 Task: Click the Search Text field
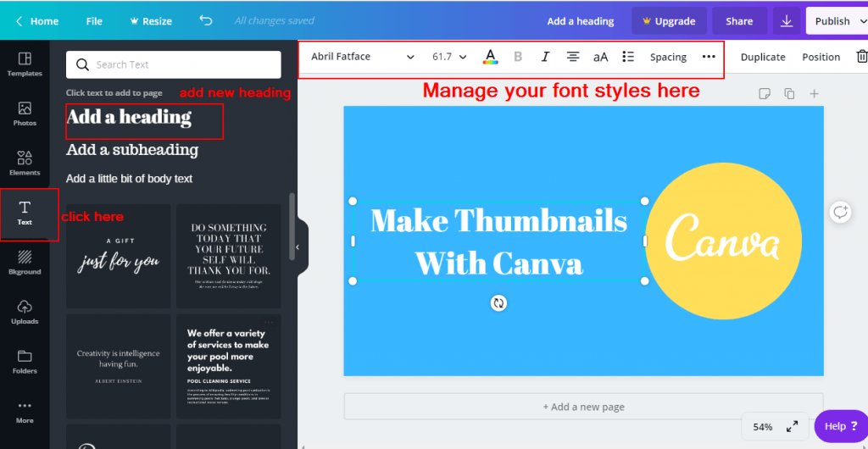(x=173, y=64)
